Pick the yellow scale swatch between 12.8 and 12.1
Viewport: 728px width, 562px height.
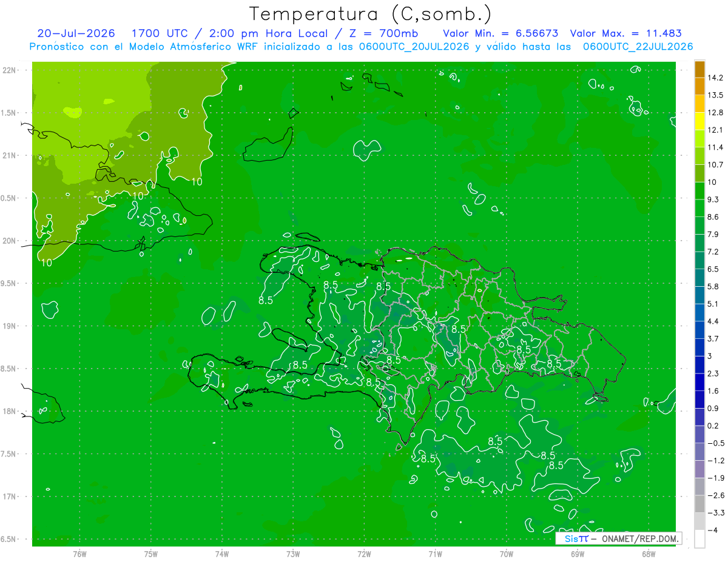coord(699,121)
